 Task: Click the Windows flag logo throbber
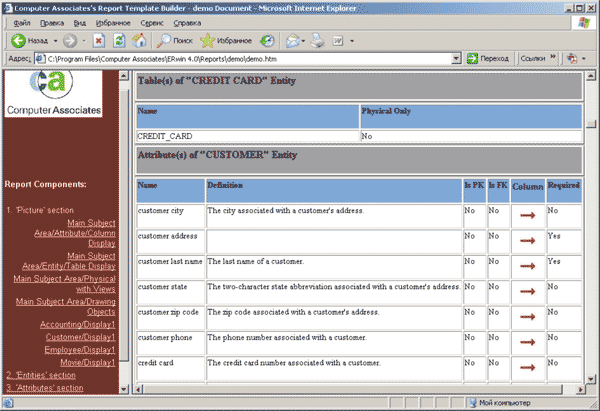(584, 23)
